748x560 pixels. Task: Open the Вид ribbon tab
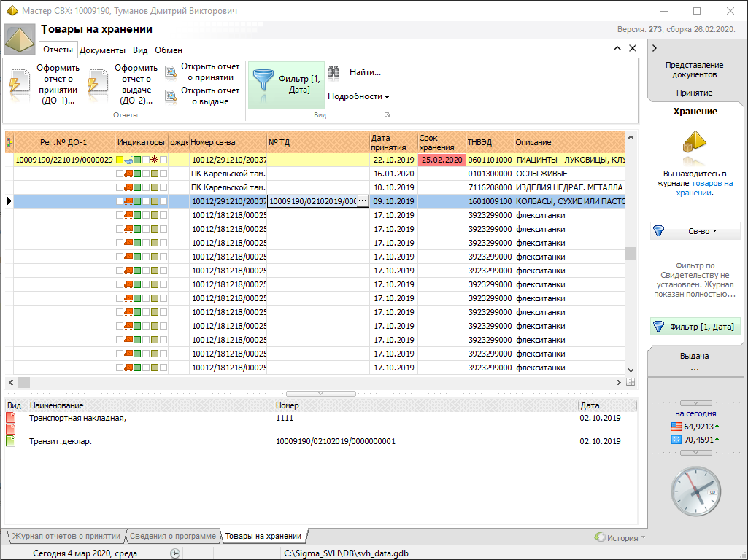click(140, 50)
